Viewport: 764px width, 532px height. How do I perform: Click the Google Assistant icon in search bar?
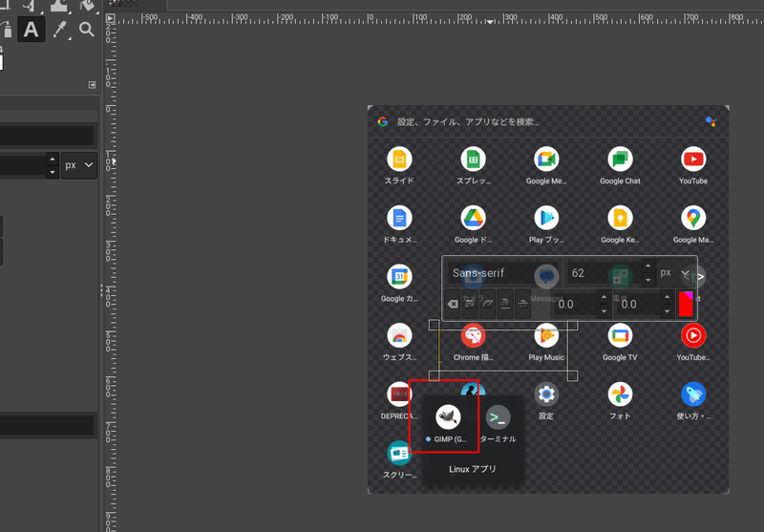(711, 121)
